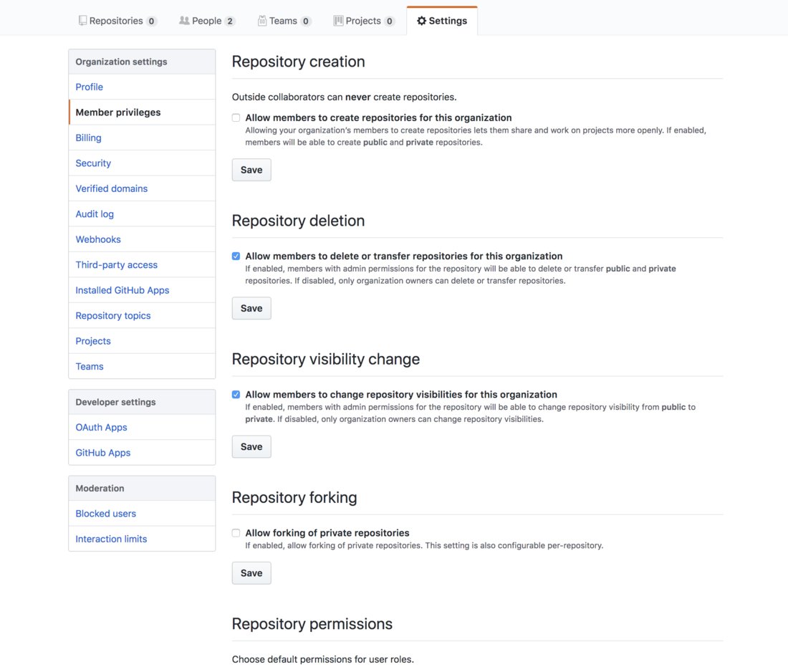Open Teams in the settings sidebar
Image resolution: width=788 pixels, height=672 pixels.
coord(142,366)
